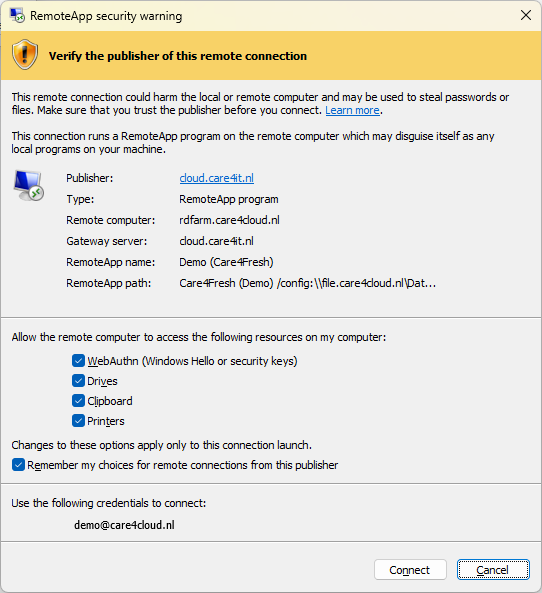Toggle the Drives checkbox

coord(78,380)
